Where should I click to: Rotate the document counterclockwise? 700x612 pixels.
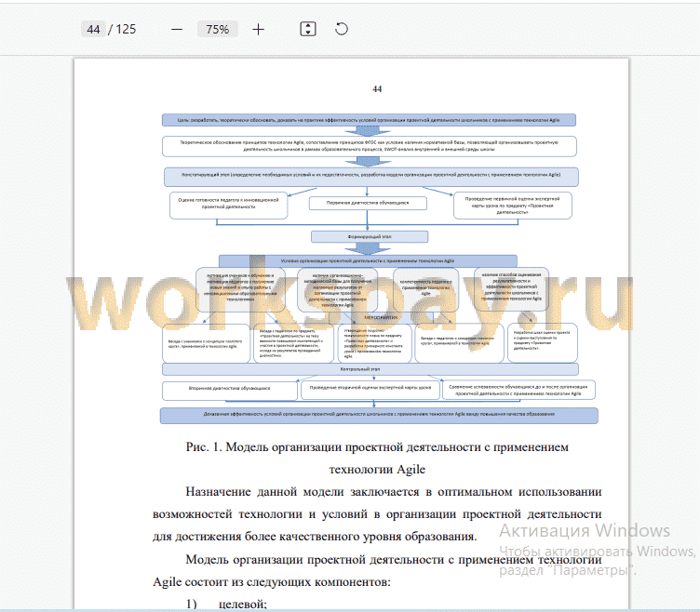[342, 29]
